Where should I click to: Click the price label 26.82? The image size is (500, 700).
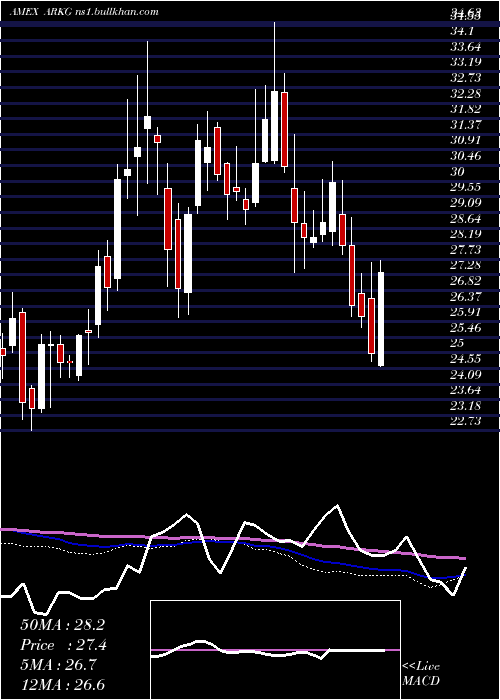pos(467,280)
